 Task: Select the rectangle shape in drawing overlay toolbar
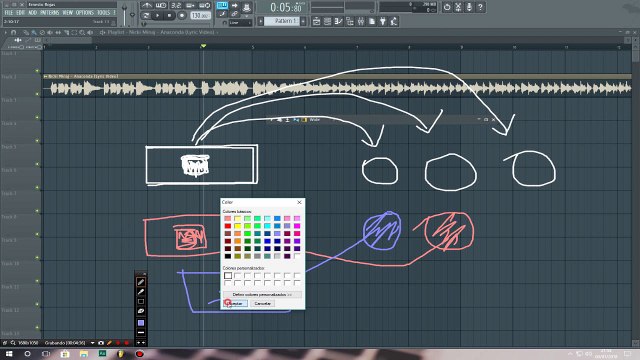coord(140,302)
